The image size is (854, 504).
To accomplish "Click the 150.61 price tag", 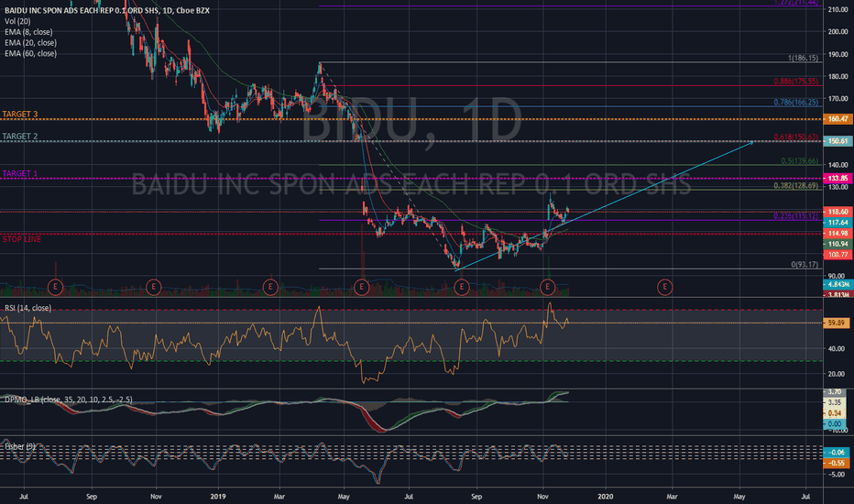I will click(838, 141).
